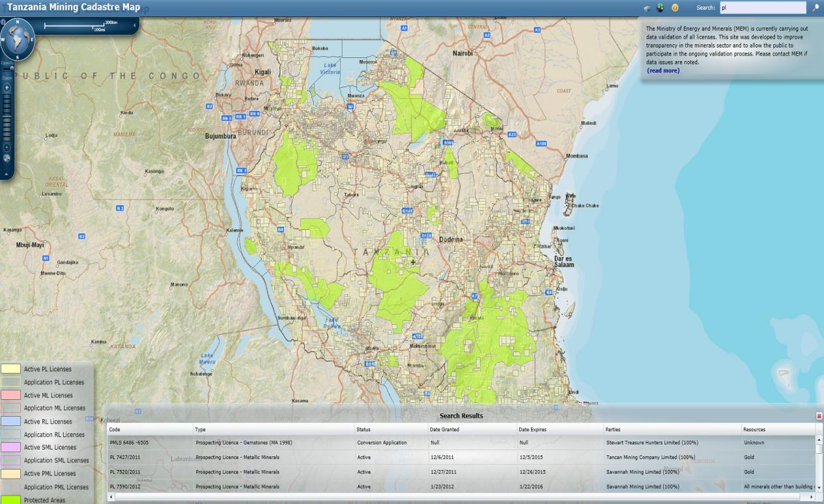Sort results by the Status column header
This screenshot has width=824, height=504.
(391, 429)
